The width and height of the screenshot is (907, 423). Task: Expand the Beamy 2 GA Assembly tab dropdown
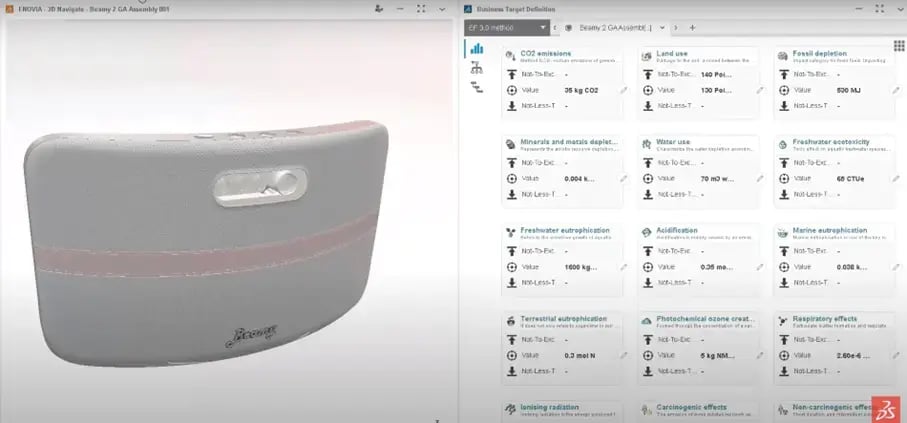pos(662,28)
